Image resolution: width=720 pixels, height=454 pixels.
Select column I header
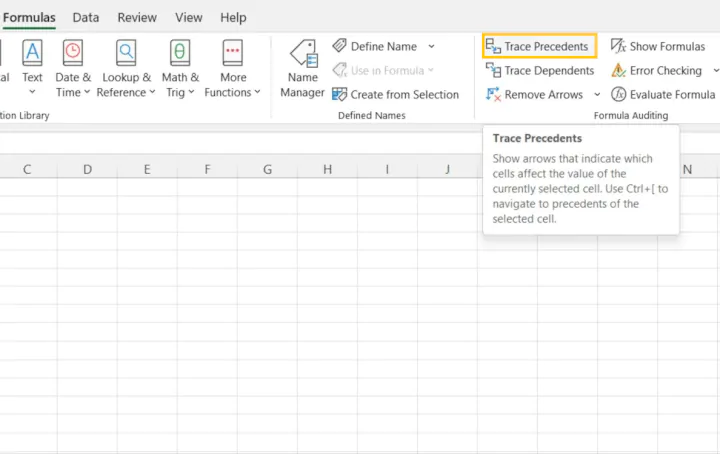tap(387, 169)
